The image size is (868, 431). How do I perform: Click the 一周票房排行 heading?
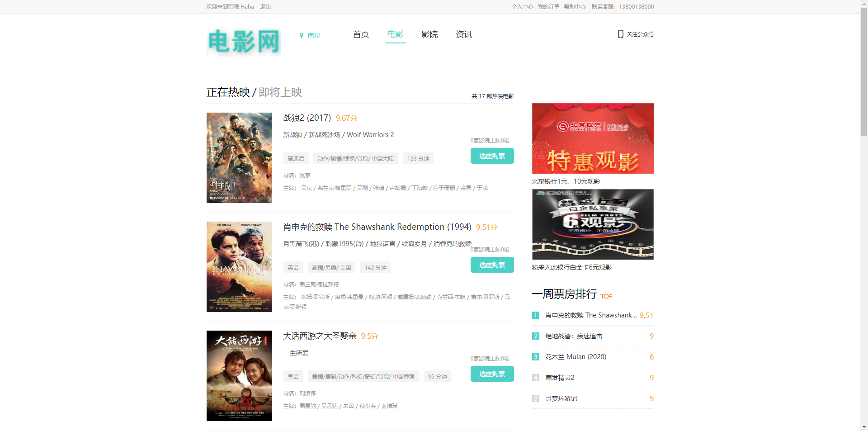(x=564, y=294)
